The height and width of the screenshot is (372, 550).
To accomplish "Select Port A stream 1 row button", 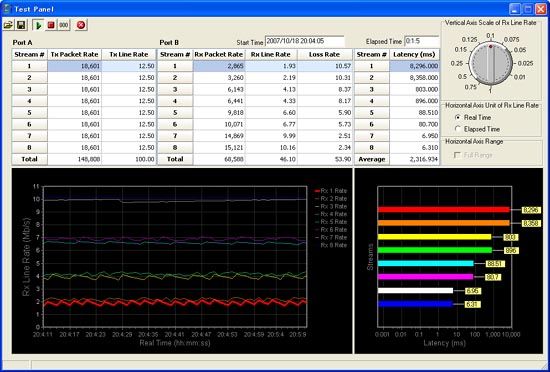I will (x=29, y=66).
